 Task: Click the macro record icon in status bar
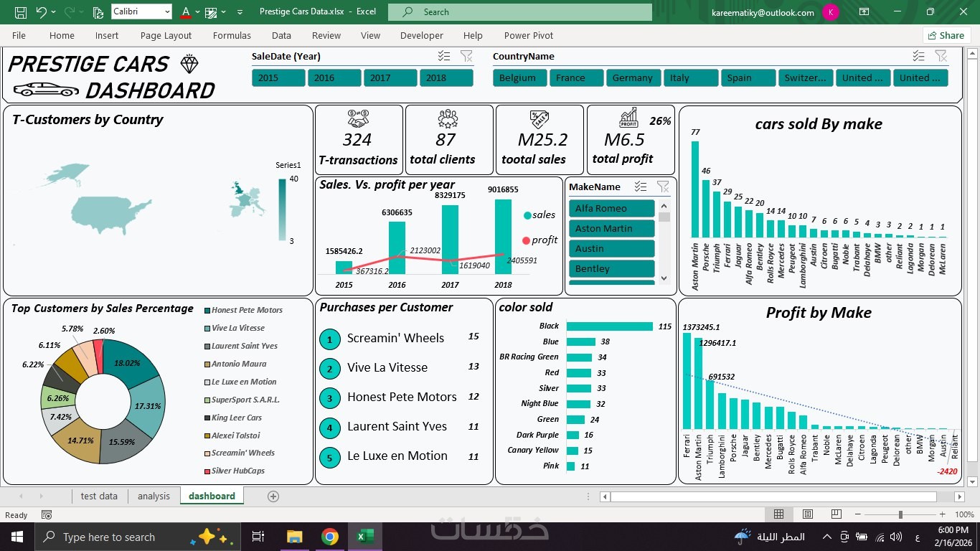tap(47, 514)
